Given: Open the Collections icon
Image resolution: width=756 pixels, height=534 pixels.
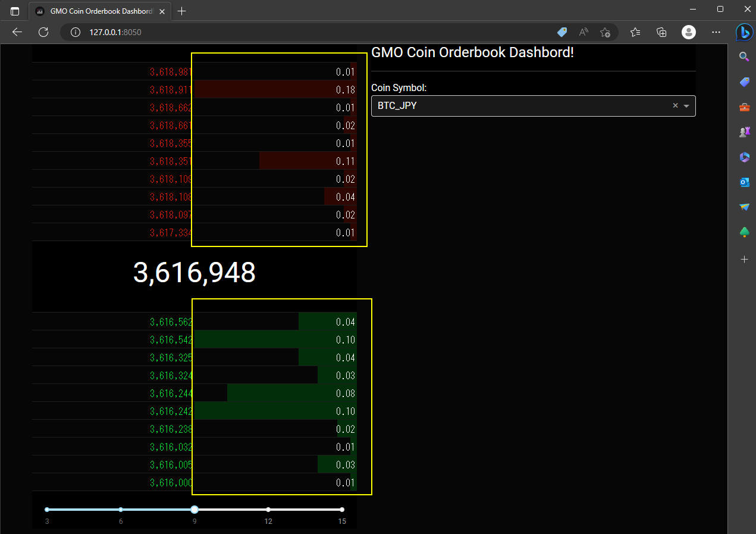Looking at the screenshot, I should tap(661, 32).
